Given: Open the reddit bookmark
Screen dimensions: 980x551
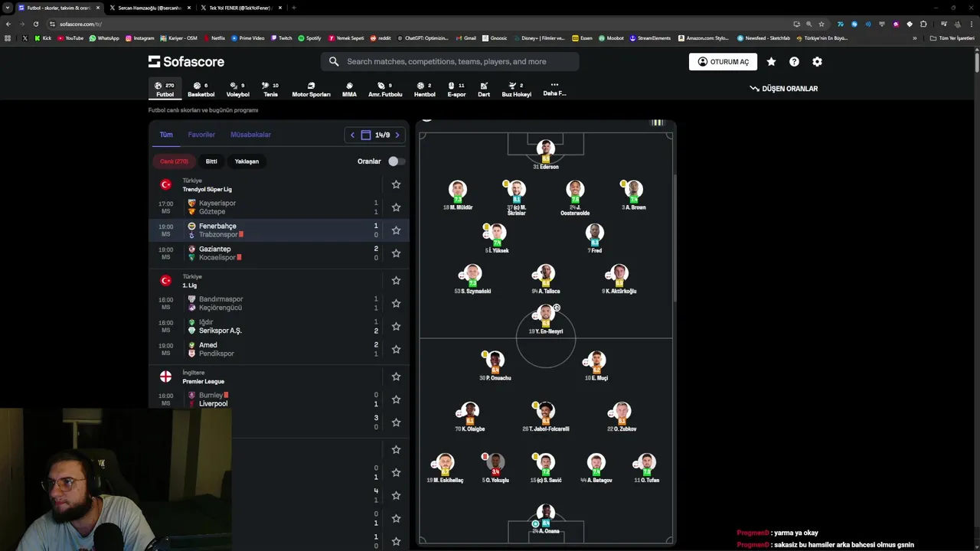Looking at the screenshot, I should coord(380,37).
